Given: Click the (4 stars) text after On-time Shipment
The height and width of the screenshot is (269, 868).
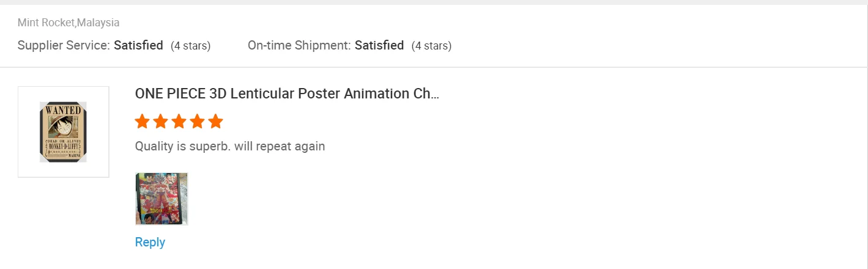Looking at the screenshot, I should click(x=431, y=46).
